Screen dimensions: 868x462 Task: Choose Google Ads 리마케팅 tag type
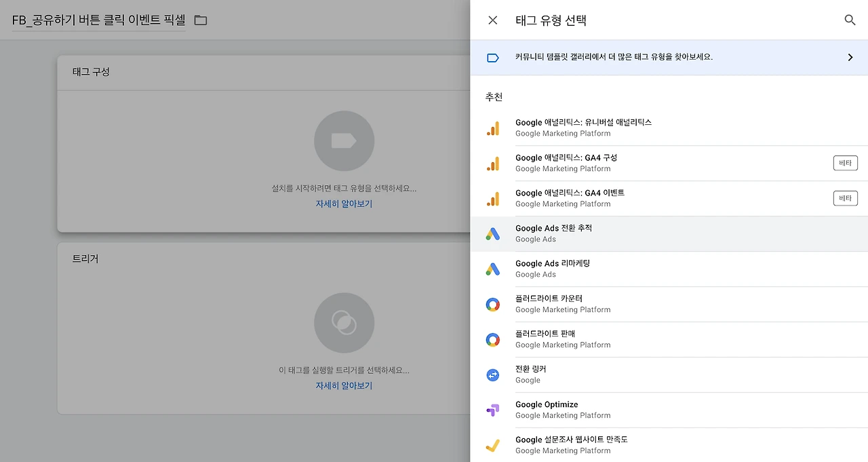pyautogui.click(x=669, y=269)
